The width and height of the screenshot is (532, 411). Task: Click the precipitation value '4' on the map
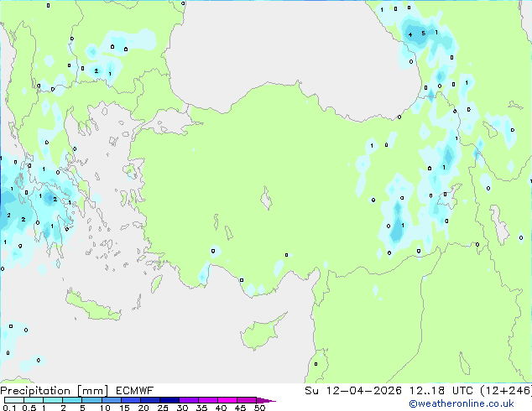click(410, 34)
